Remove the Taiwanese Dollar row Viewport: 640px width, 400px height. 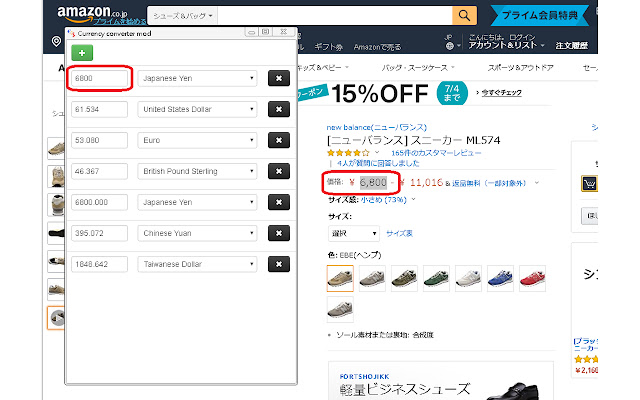tap(279, 264)
